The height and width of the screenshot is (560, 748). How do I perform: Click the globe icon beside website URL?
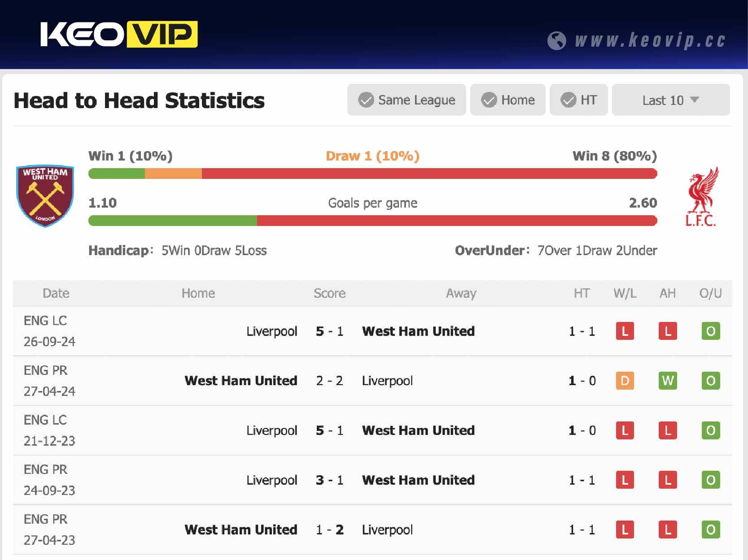pos(556,41)
